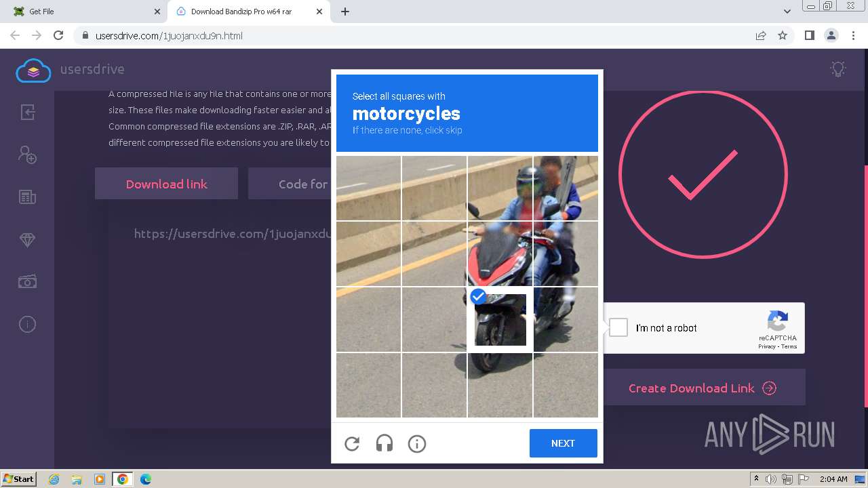
Task: Open the volume control in the tray
Action: click(x=771, y=479)
